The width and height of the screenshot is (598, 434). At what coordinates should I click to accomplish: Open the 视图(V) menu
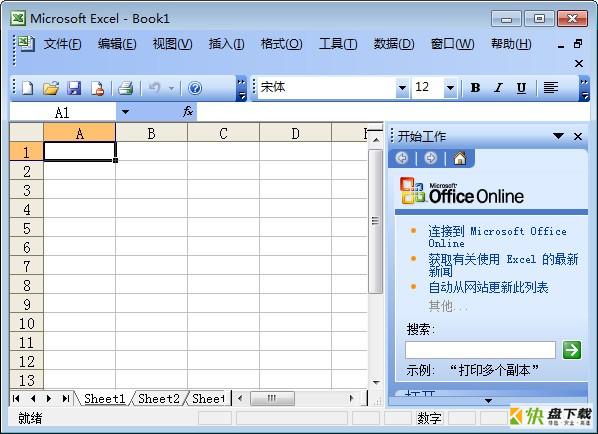[x=172, y=44]
